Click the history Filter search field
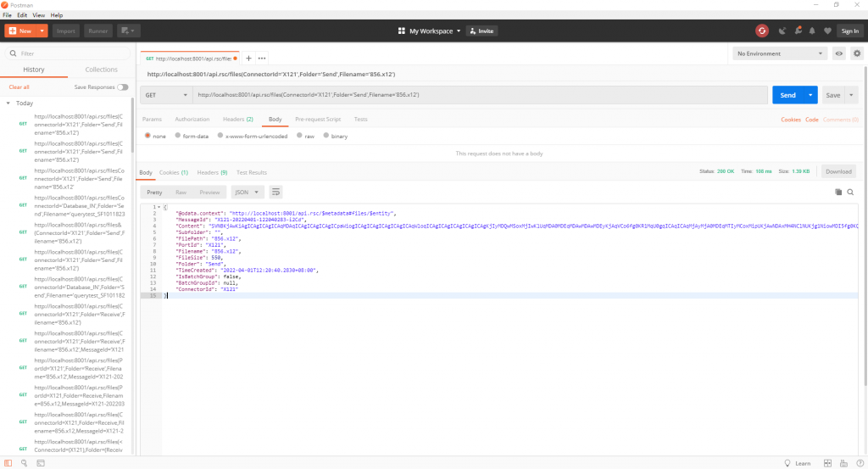The width and height of the screenshot is (868, 469). 68,53
